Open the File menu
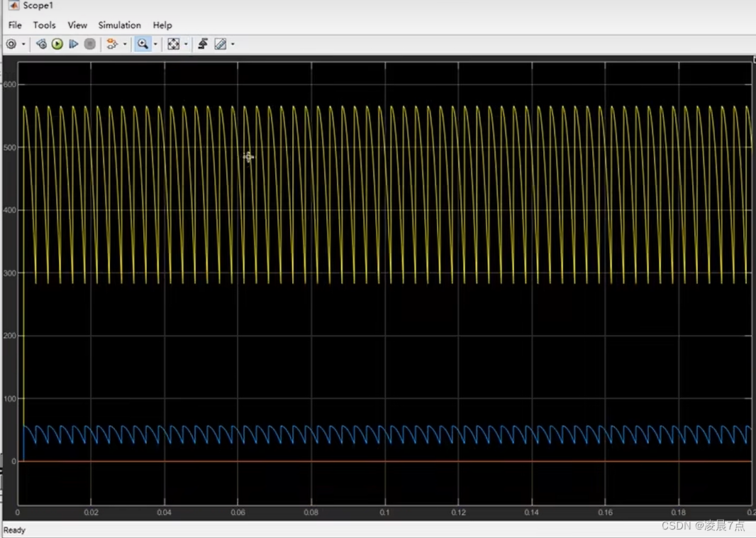 coord(15,25)
